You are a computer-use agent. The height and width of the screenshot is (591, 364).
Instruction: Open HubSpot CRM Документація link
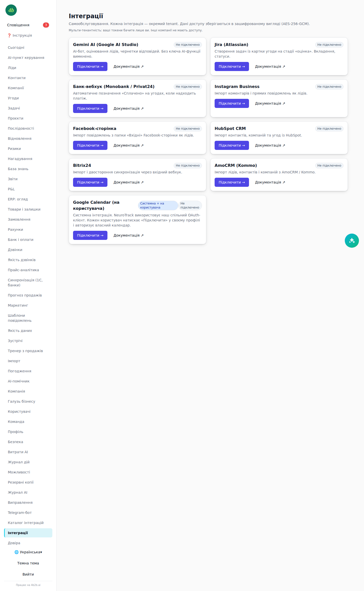tap(270, 145)
